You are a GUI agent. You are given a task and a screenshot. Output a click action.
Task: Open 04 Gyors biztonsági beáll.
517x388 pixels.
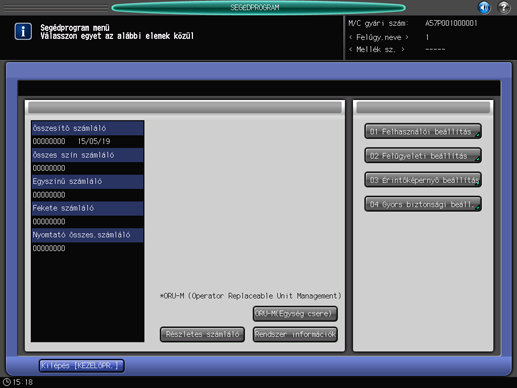pos(423,204)
